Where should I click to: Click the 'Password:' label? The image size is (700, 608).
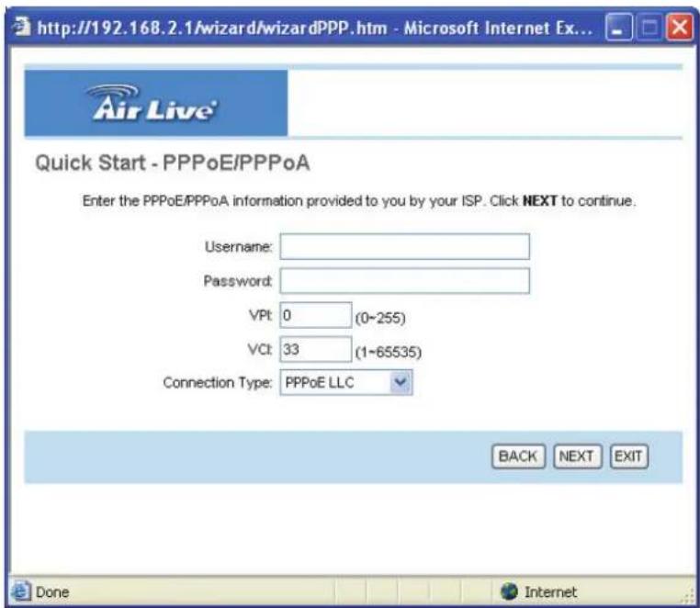[238, 281]
